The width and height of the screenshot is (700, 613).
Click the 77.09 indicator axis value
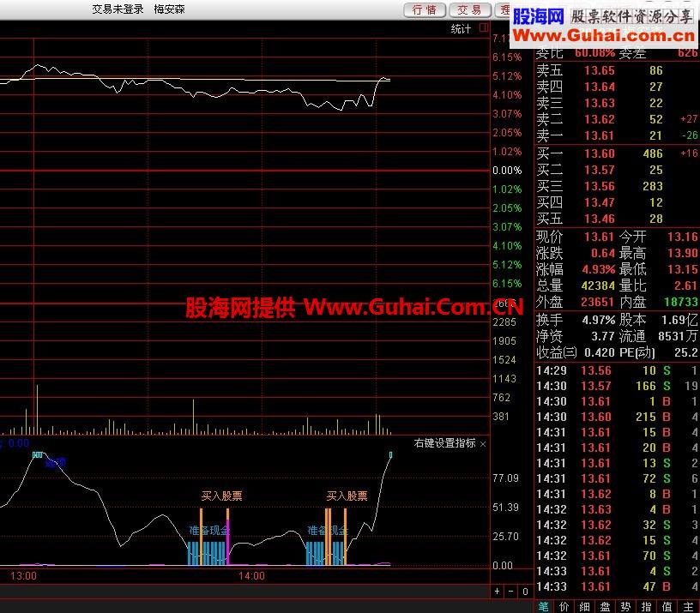coord(506,478)
